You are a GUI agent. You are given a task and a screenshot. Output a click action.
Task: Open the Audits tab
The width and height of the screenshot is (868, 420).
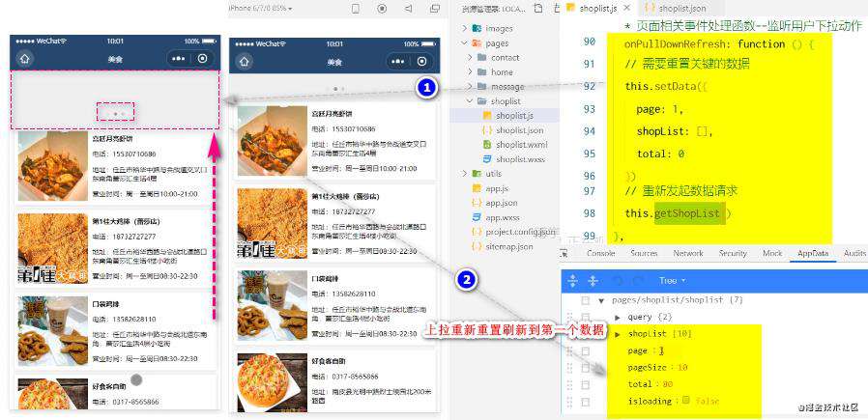pos(854,253)
